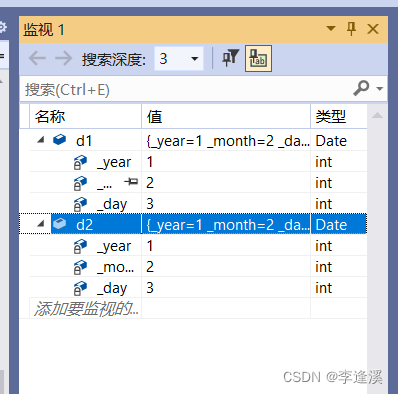Click the d2 variable name

(84, 225)
